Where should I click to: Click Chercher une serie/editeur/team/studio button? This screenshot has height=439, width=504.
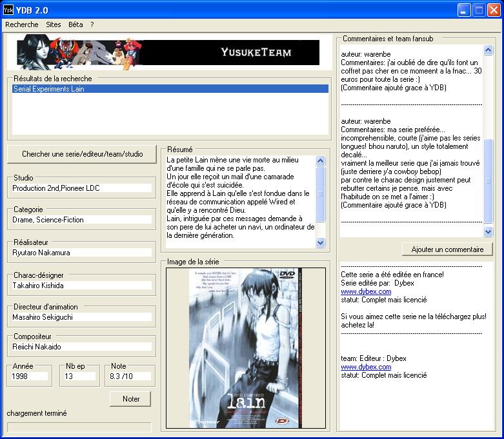pos(82,154)
